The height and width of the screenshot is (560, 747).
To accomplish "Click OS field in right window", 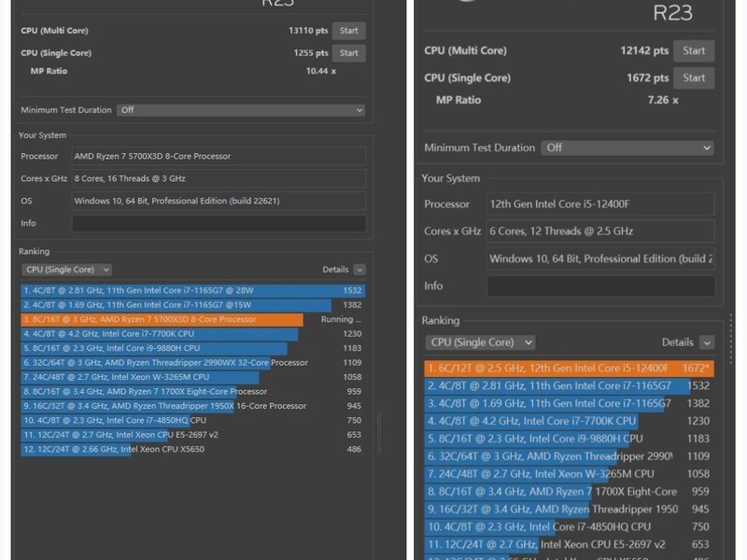I will click(600, 259).
